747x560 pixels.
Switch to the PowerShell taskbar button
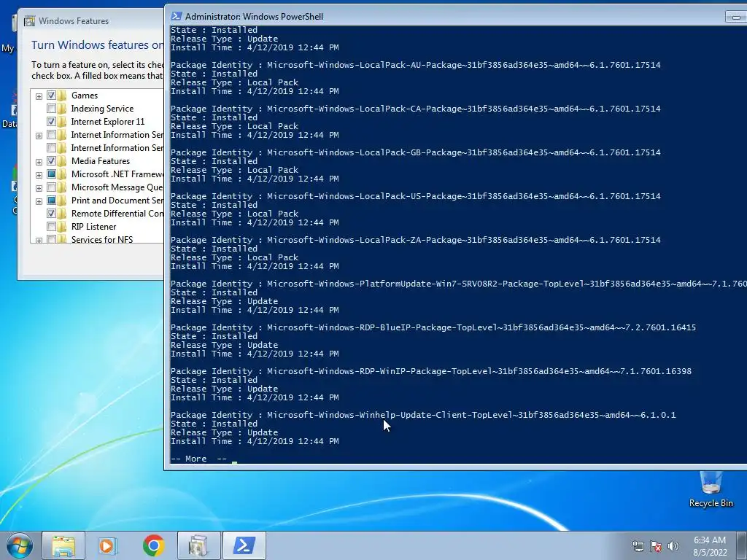click(x=244, y=545)
